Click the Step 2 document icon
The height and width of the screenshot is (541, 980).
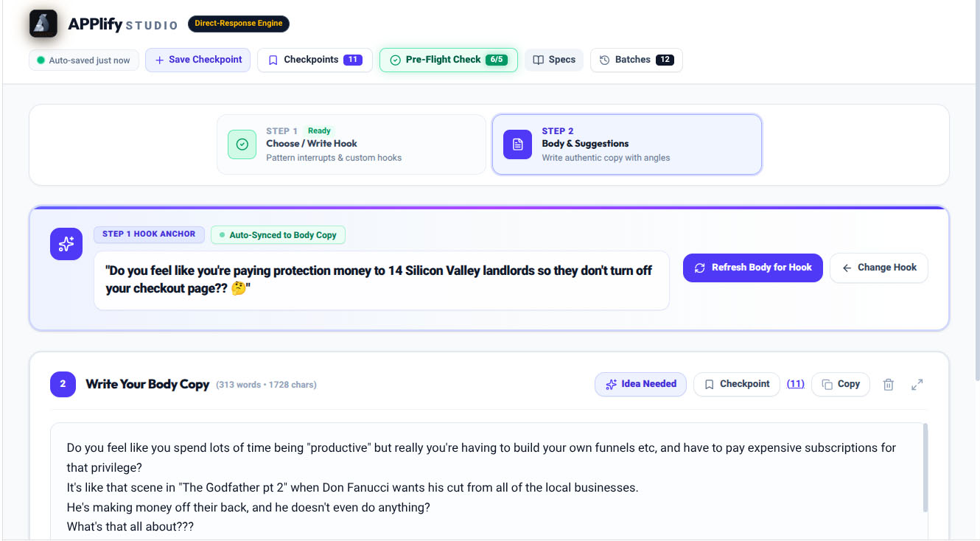518,144
